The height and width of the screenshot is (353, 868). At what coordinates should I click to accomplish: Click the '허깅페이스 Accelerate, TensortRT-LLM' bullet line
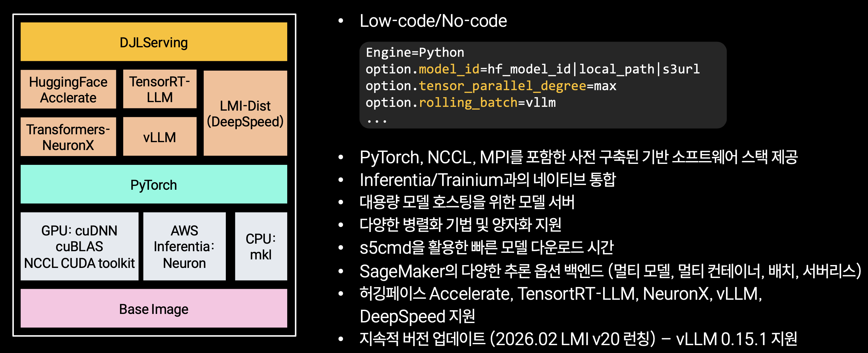pyautogui.click(x=561, y=293)
